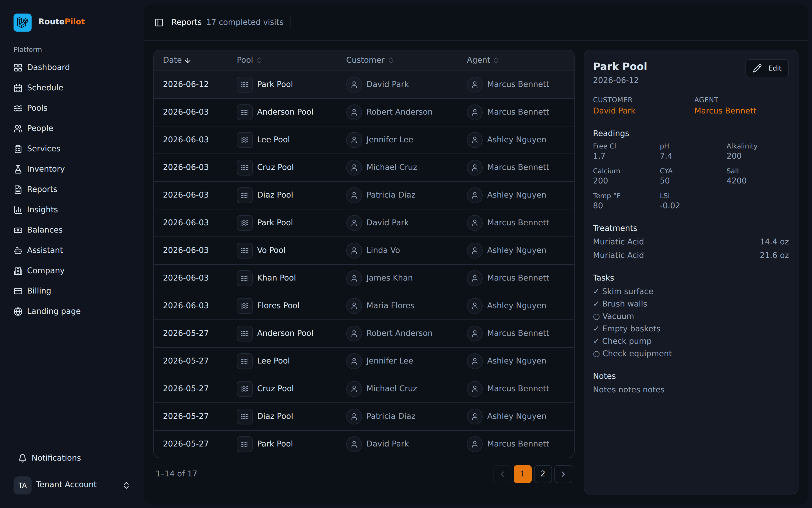Click pool icon in Vo Pool row
The height and width of the screenshot is (508, 812).
245,250
